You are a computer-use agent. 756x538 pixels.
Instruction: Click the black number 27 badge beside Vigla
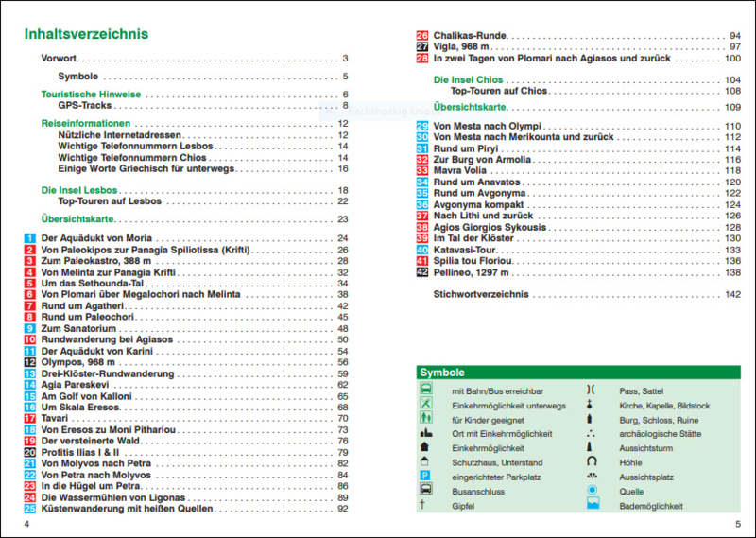(x=421, y=47)
